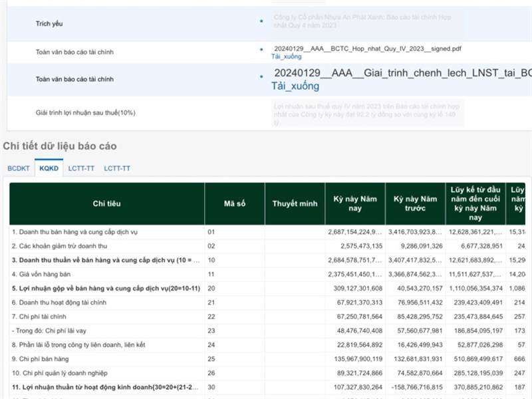Screen dimensions: 532x399
Task: Download the BCTC_Hop_nhat_Quy_IV_2023 signed PDF
Action: coord(287,57)
